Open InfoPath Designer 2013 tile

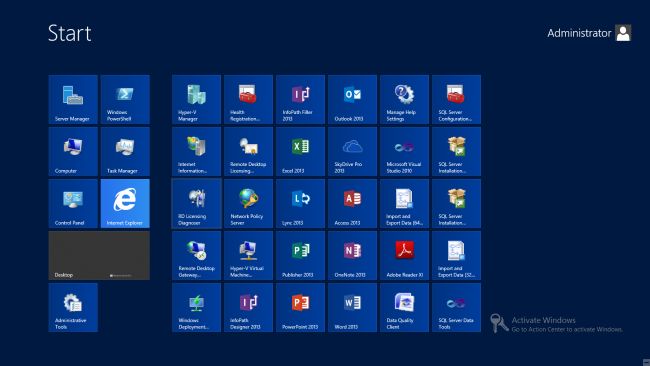point(248,308)
